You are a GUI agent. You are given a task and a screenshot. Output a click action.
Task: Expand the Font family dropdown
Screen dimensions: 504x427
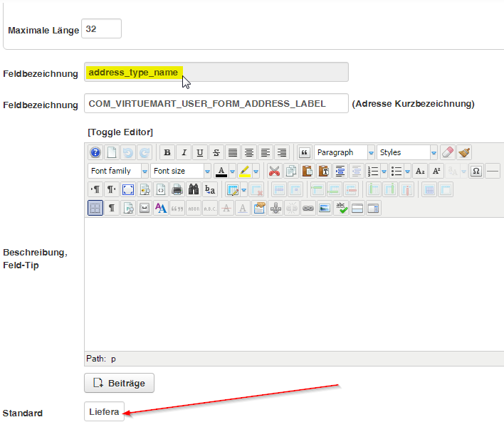(118, 171)
